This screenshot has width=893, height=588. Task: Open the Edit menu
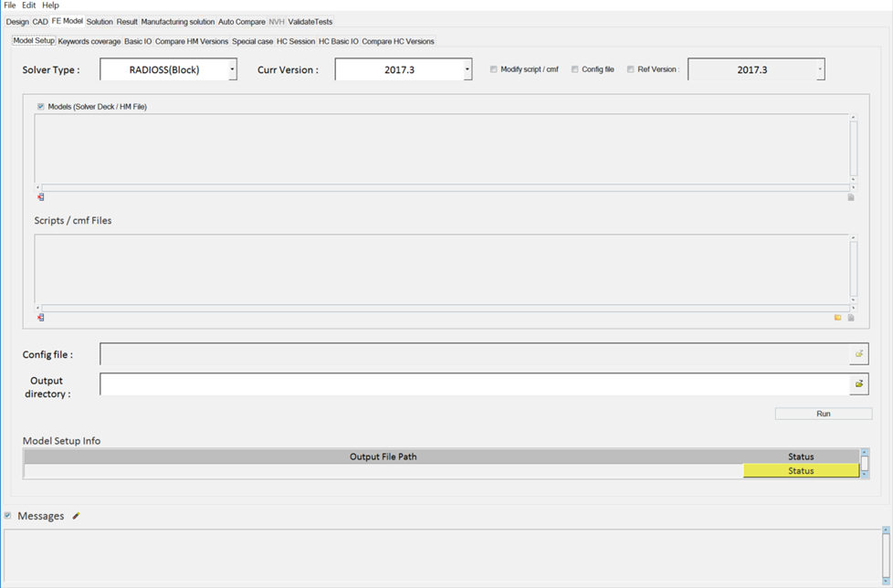(x=29, y=5)
